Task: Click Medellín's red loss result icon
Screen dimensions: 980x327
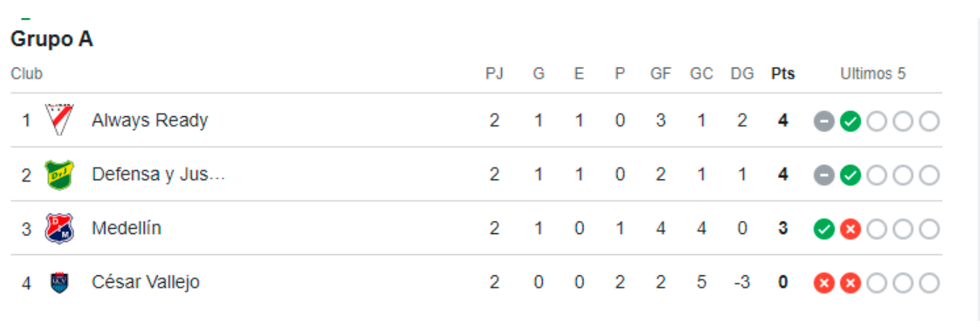Action: [x=850, y=230]
